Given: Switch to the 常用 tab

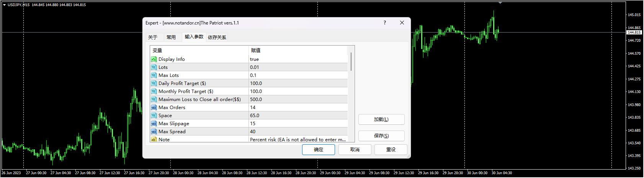Looking at the screenshot, I should coord(171,38).
